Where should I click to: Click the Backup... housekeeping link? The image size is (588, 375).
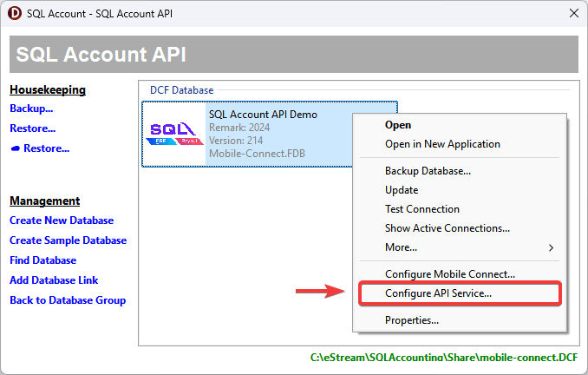pyautogui.click(x=31, y=109)
